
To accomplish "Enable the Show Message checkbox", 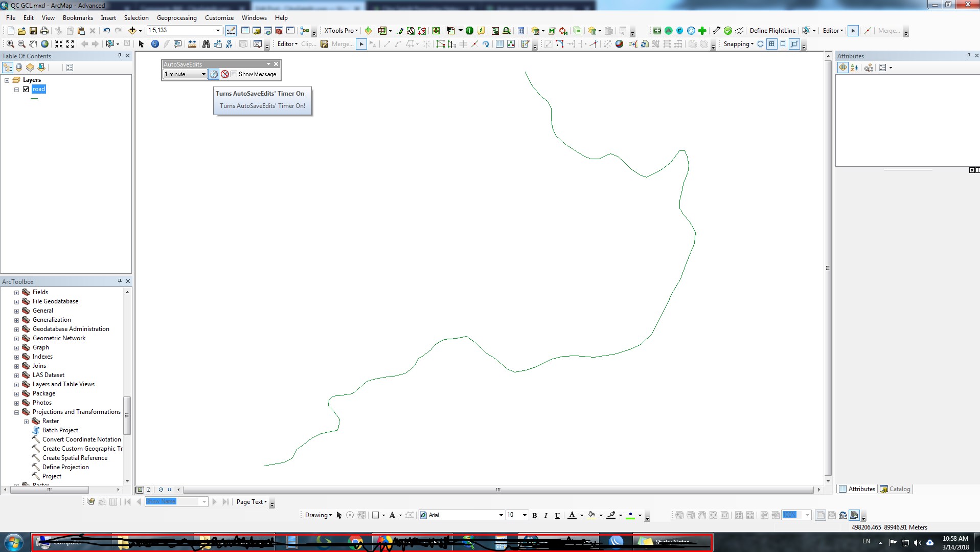I will tap(234, 74).
